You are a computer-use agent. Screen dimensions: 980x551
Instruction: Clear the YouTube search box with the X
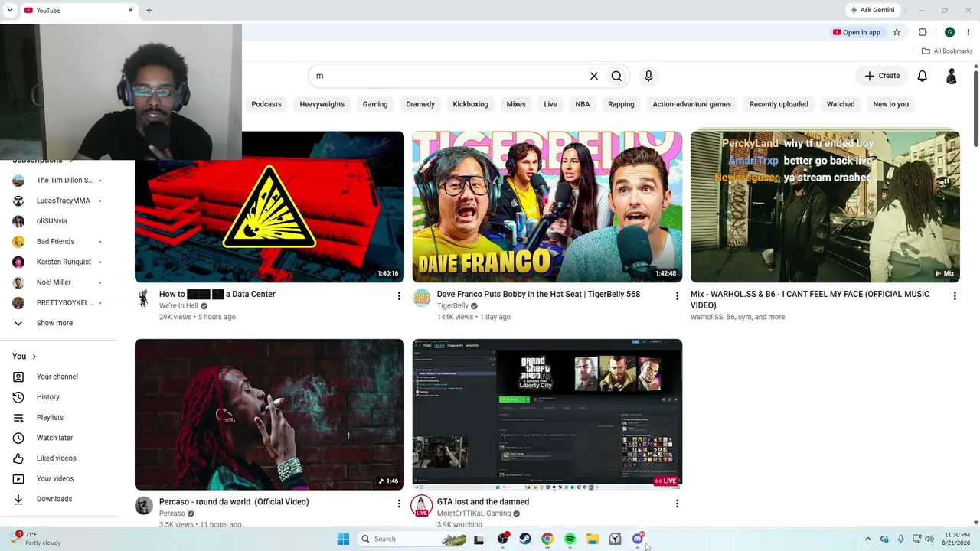click(x=593, y=76)
